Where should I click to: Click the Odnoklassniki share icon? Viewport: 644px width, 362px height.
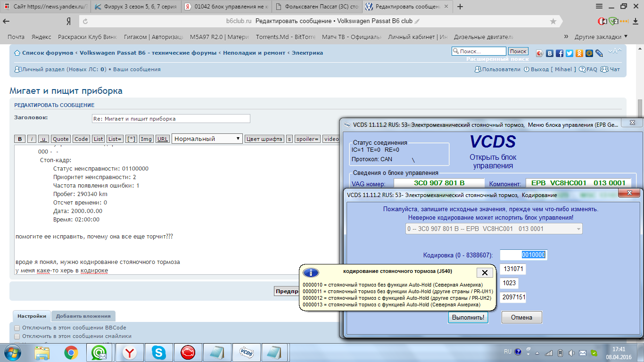click(579, 53)
